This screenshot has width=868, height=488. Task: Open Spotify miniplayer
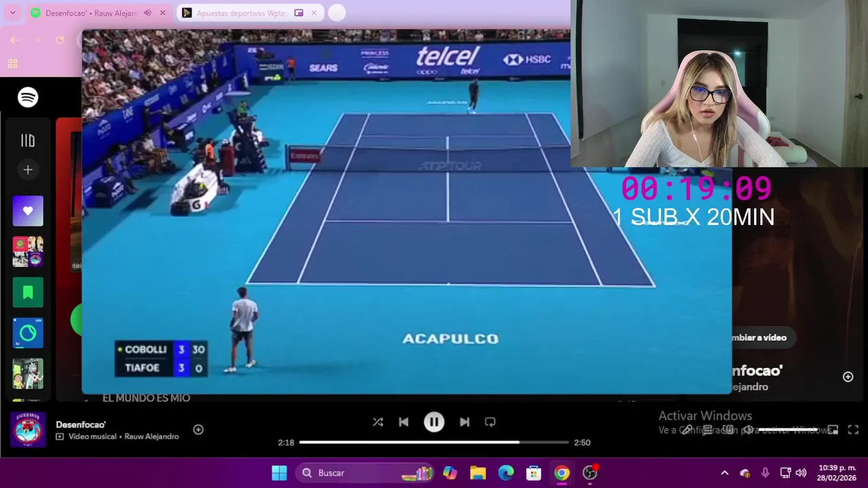(833, 430)
